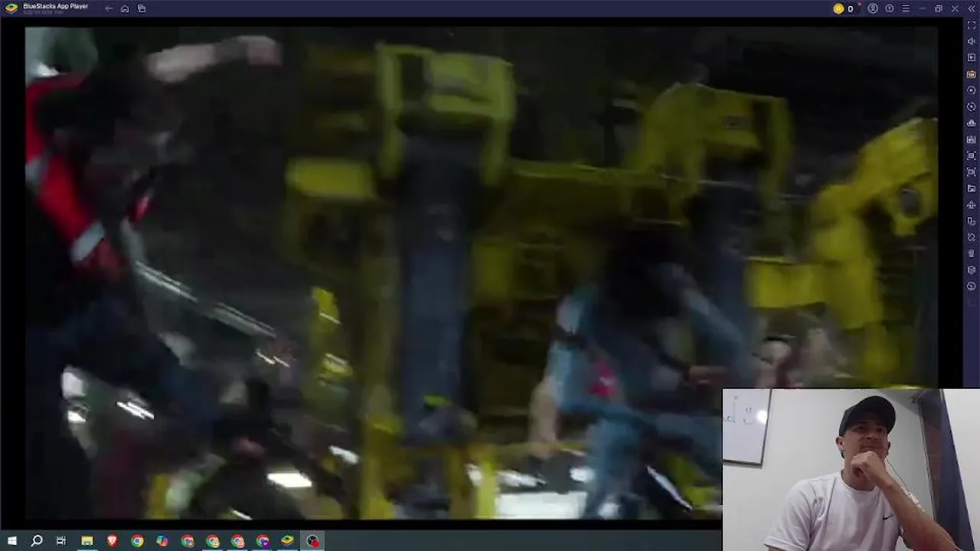Open the BlueStacks account profile icon

point(873,8)
